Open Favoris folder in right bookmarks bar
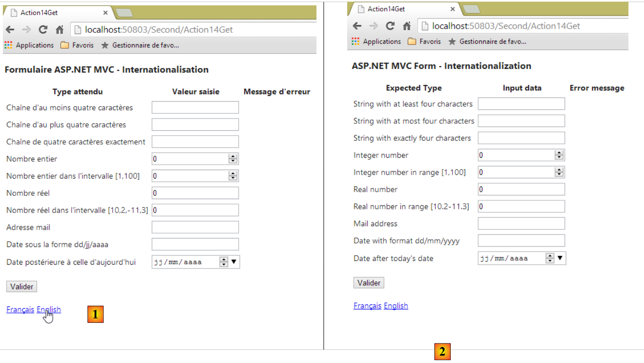644x363 pixels. coord(425,41)
